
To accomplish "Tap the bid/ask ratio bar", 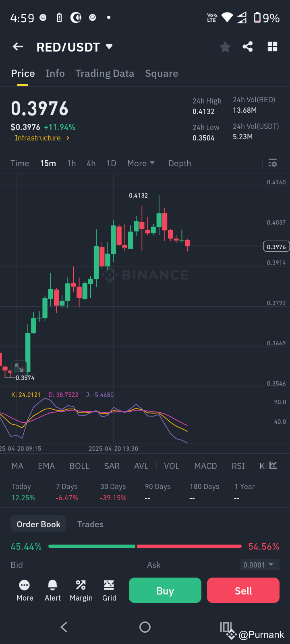I will pyautogui.click(x=145, y=546).
